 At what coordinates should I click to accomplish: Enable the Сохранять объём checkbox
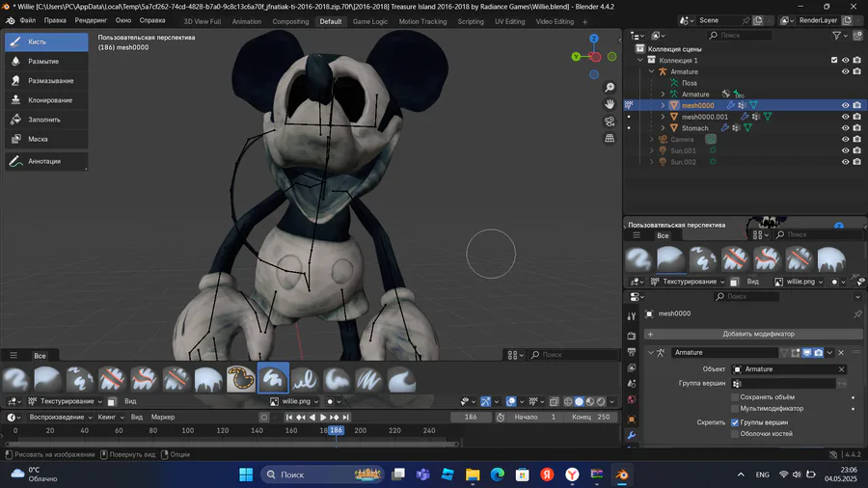tap(735, 397)
